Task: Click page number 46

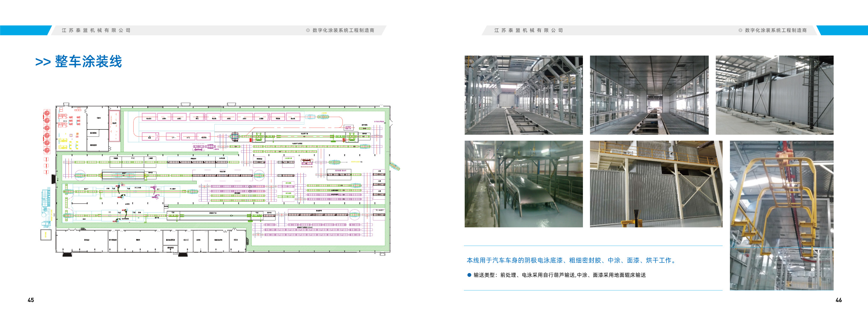Action: (x=838, y=300)
